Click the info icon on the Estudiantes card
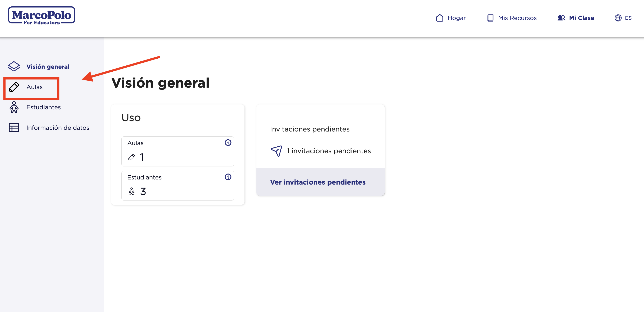 228,177
